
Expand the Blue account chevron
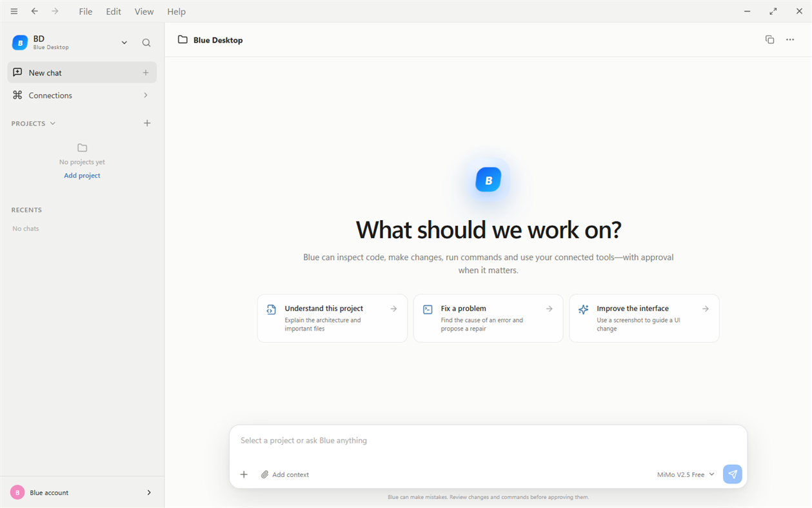pos(149,493)
